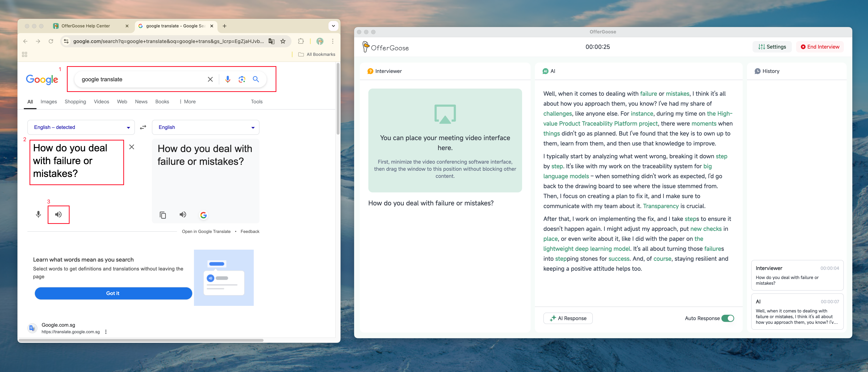Copy the translated text with copy icon

(x=163, y=215)
